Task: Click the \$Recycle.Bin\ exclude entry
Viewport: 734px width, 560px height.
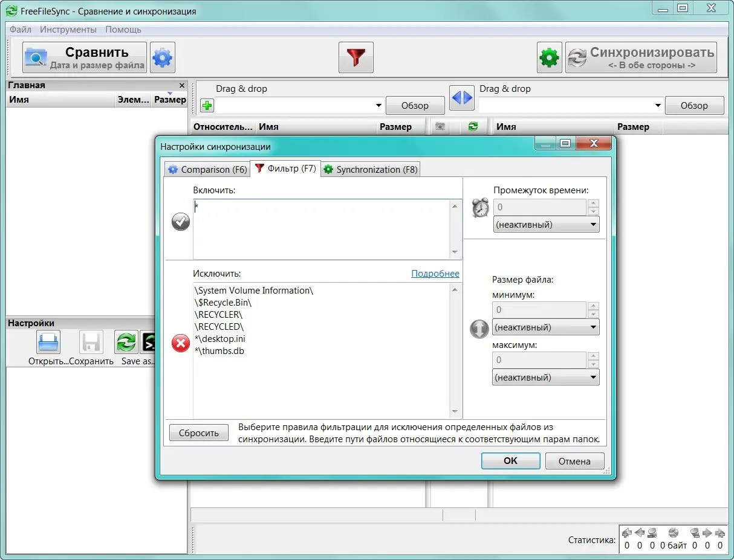Action: point(223,303)
